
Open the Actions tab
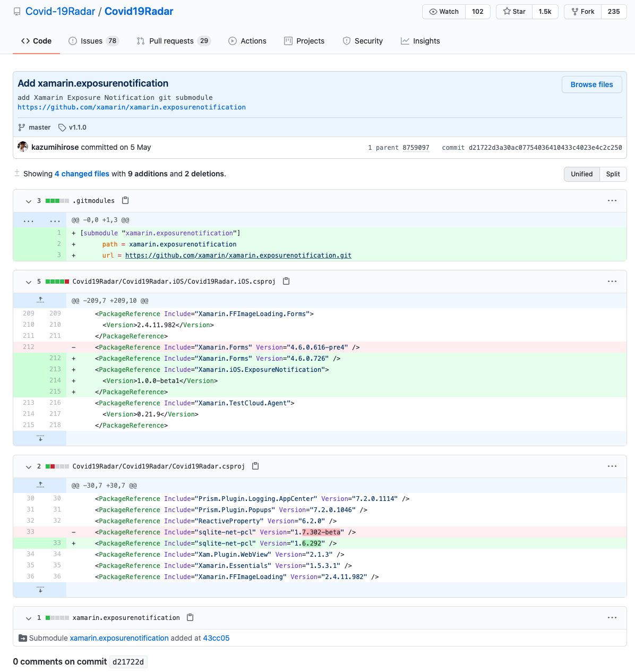point(247,41)
